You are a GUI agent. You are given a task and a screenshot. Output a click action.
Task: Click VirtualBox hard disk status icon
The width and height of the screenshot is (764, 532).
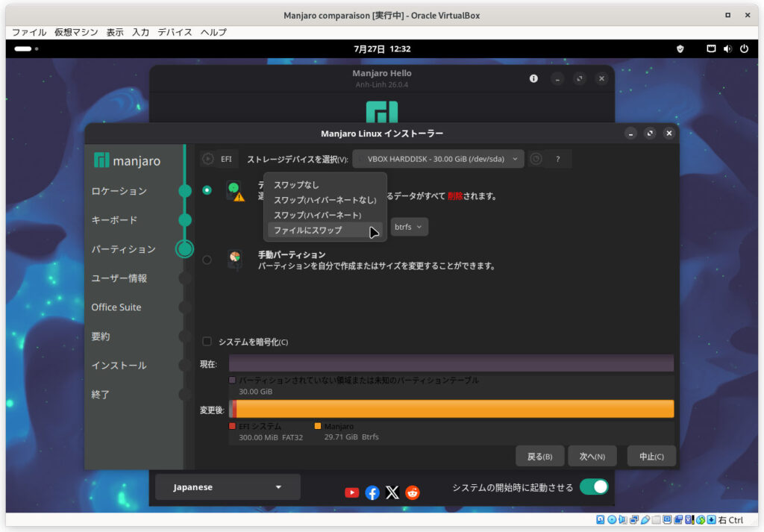(x=601, y=520)
